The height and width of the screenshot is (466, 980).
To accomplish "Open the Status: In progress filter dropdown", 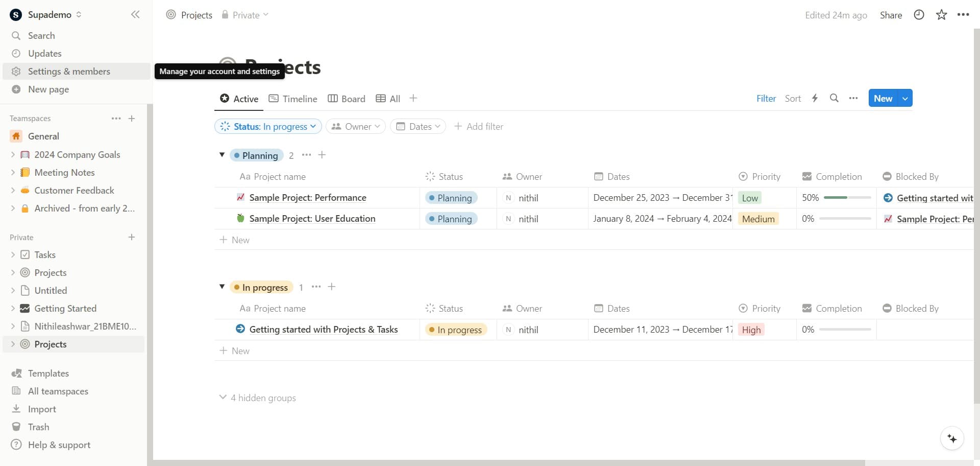I will point(267,126).
